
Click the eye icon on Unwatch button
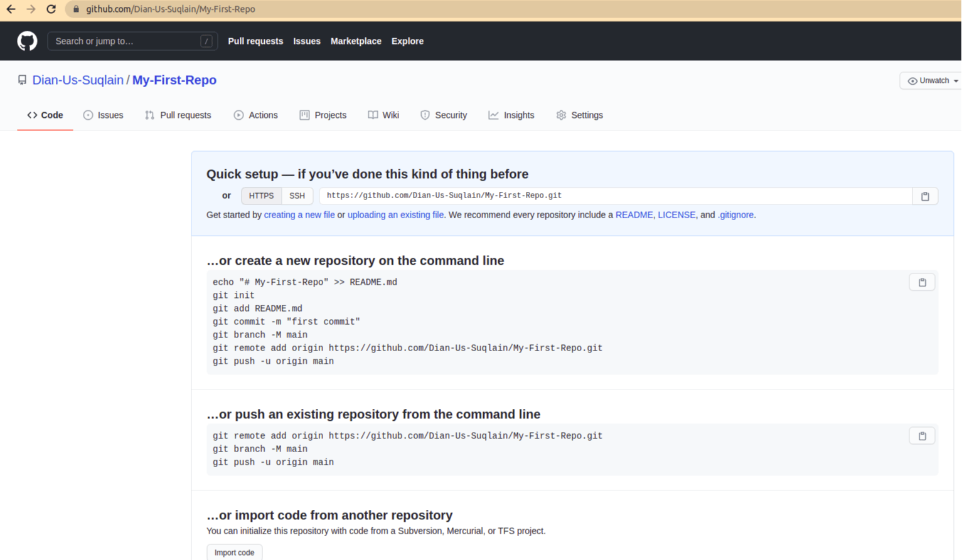pos(912,81)
